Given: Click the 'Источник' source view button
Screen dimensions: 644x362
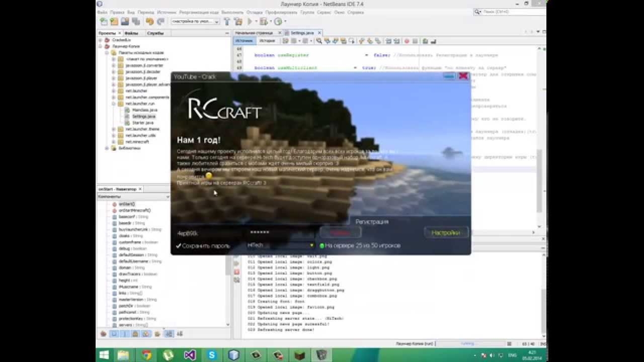Looking at the screenshot, I should point(244,41).
